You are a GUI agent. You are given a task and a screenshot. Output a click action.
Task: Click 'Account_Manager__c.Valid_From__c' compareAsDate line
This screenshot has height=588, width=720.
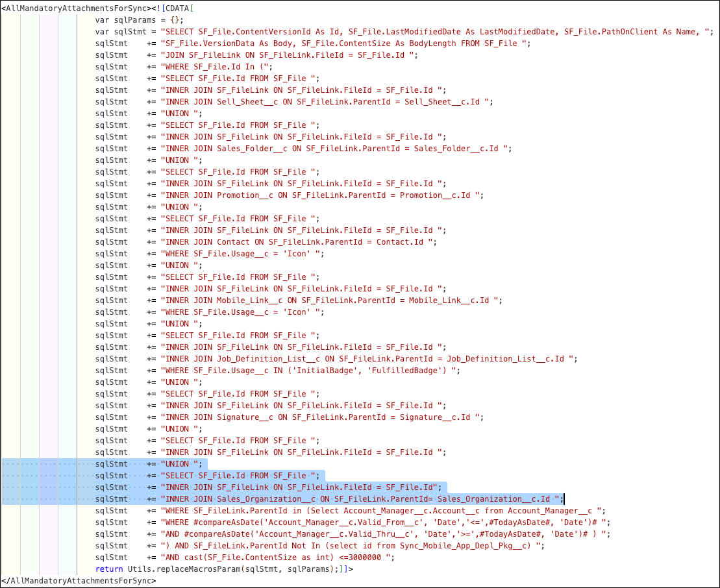tap(353, 523)
